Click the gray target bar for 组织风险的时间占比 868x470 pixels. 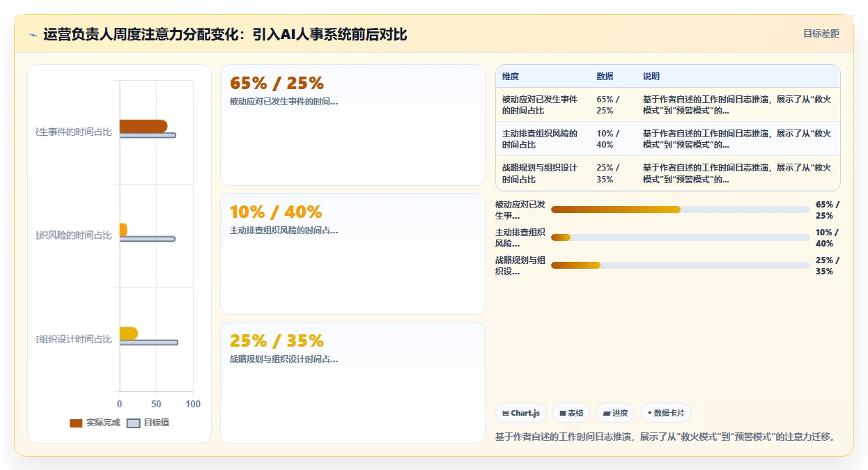147,239
